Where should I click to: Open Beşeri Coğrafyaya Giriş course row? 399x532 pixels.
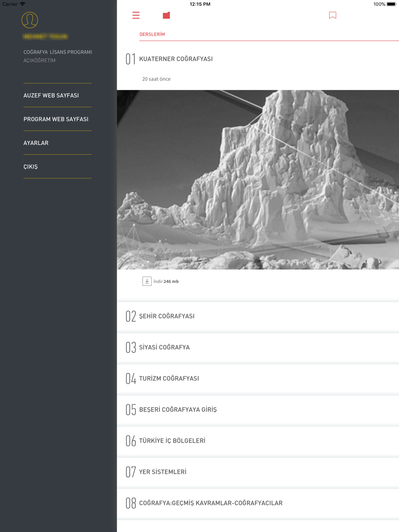(x=178, y=410)
